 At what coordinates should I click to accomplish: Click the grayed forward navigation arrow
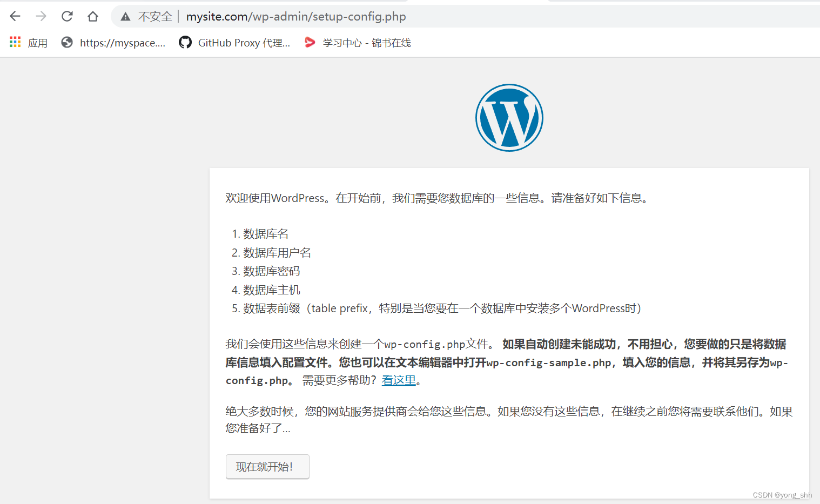[41, 16]
